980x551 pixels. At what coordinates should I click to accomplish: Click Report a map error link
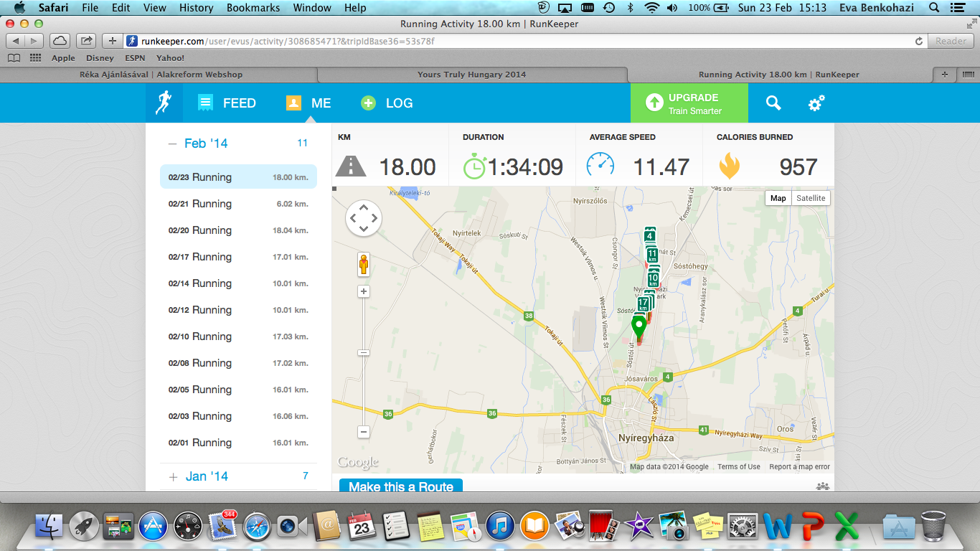tap(799, 466)
